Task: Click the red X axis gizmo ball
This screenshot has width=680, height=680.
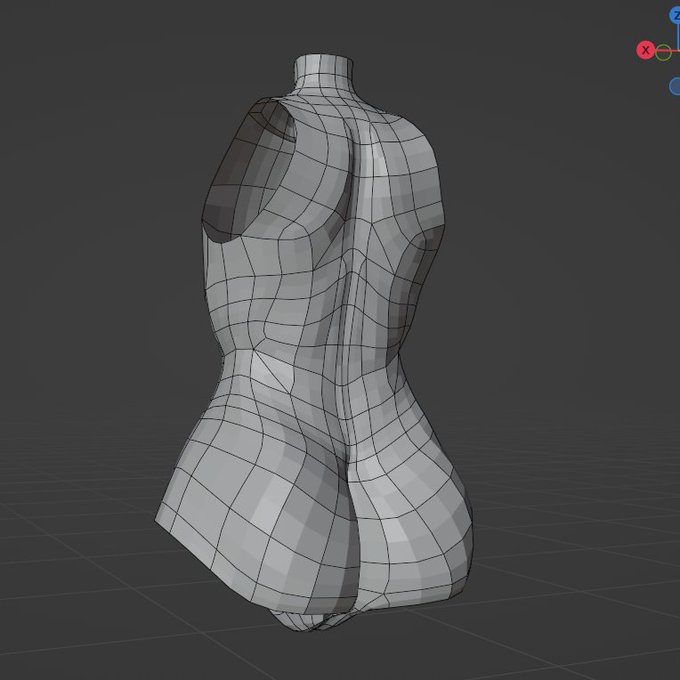Action: pos(645,50)
